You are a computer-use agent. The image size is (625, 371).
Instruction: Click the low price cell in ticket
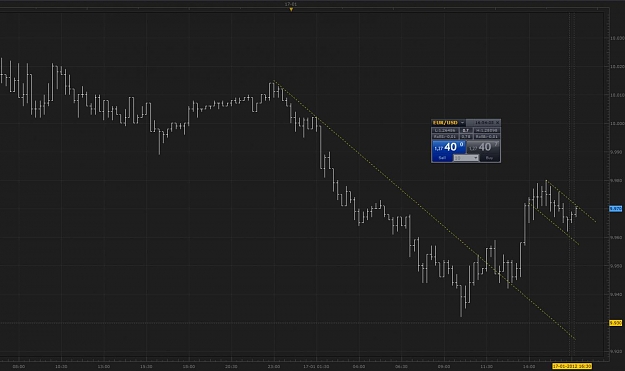click(445, 130)
